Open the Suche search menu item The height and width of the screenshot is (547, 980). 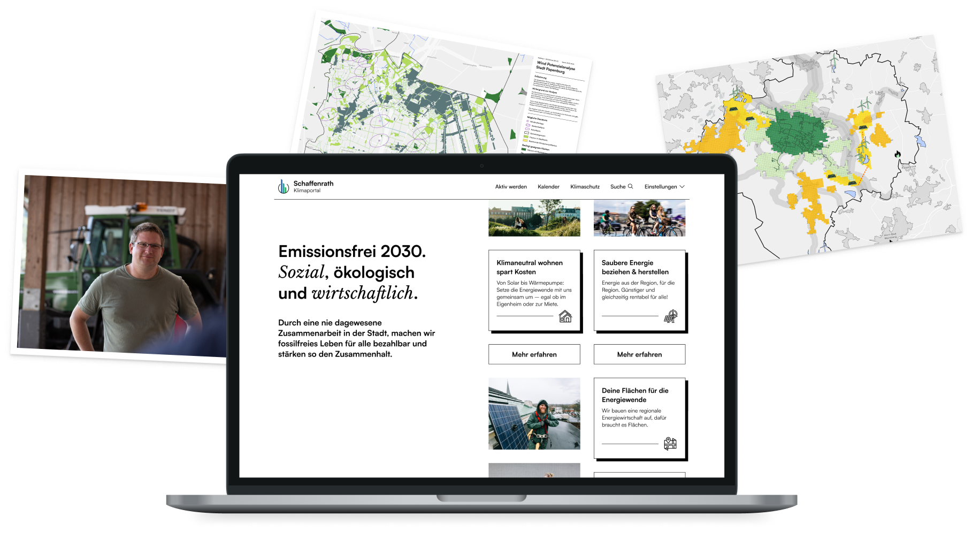(x=622, y=187)
